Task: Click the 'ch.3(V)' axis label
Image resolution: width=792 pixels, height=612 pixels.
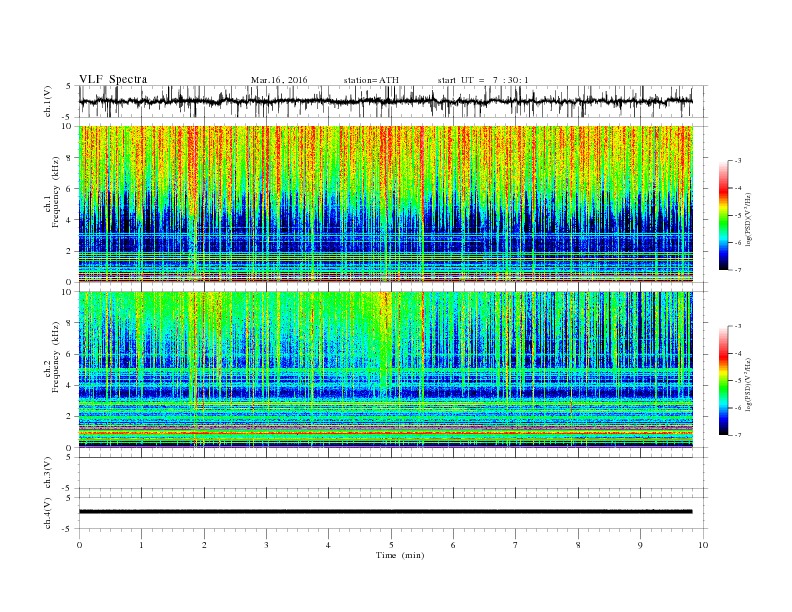Action: [x=48, y=473]
